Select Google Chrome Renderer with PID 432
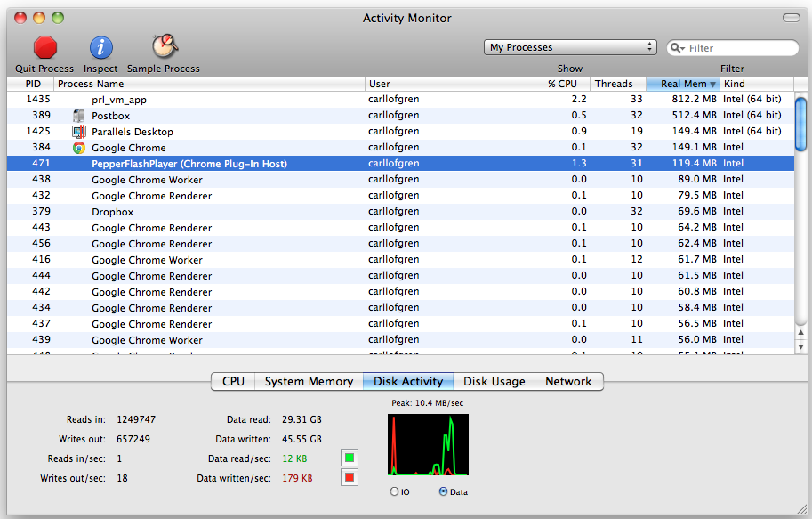This screenshot has width=812, height=519. tap(400, 196)
